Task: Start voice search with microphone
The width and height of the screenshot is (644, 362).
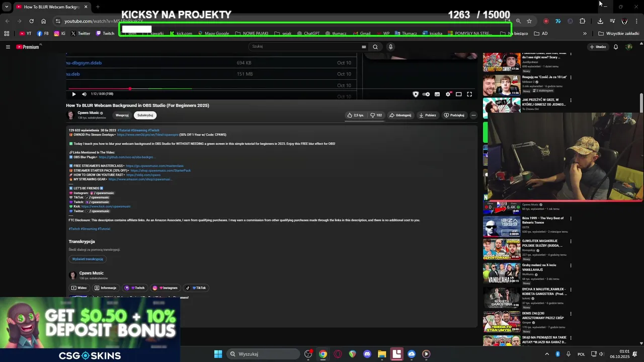Action: pyautogui.click(x=390, y=47)
